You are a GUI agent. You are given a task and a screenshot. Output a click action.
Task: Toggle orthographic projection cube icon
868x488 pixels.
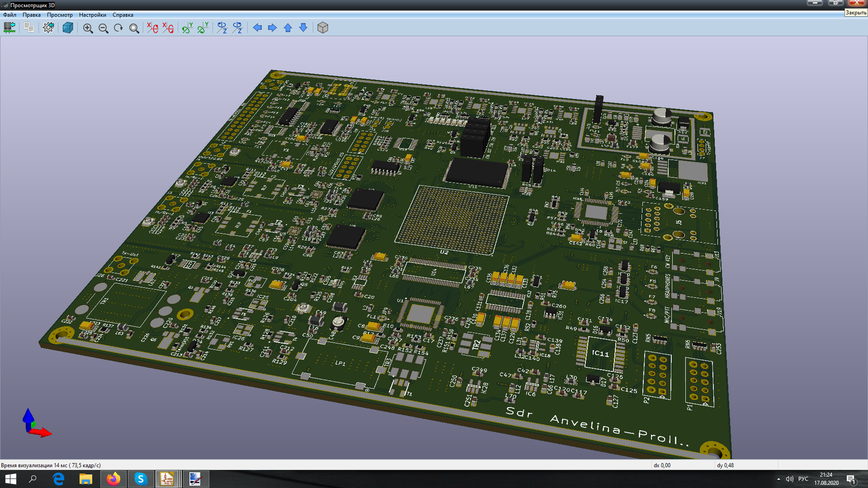point(323,27)
